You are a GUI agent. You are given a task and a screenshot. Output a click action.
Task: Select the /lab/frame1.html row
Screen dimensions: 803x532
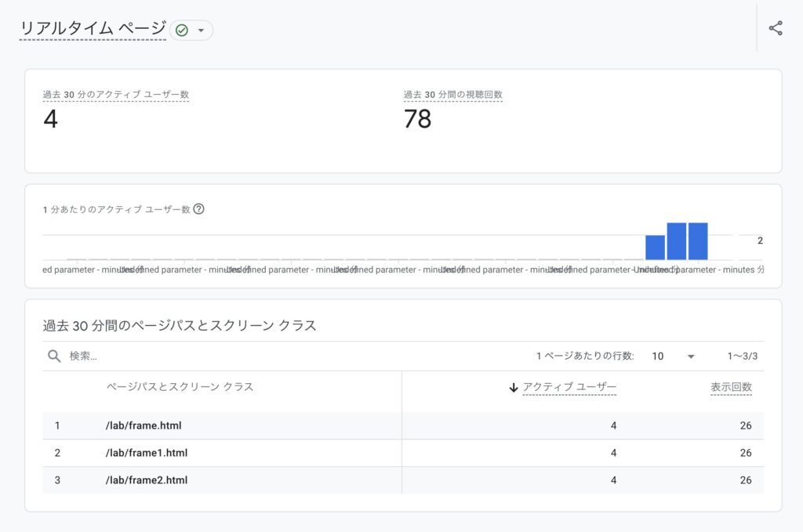point(147,453)
